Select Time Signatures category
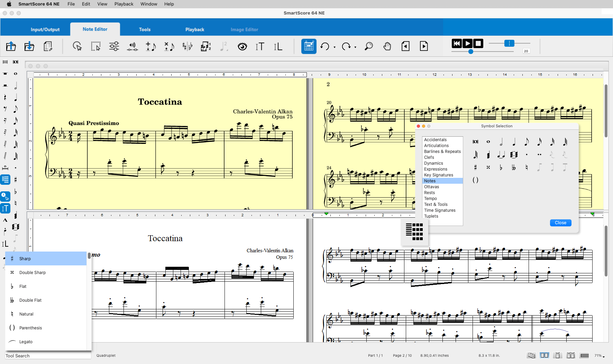613x364 pixels. [442, 210]
